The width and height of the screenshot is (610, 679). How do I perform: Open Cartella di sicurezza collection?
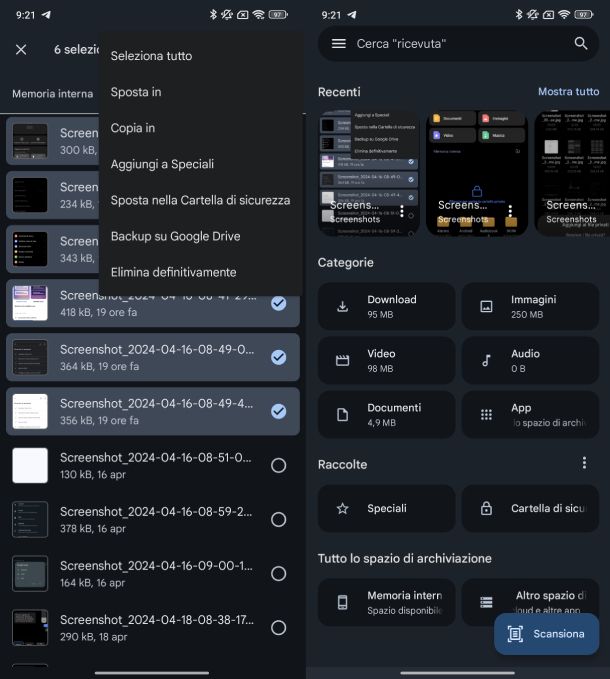click(530, 508)
